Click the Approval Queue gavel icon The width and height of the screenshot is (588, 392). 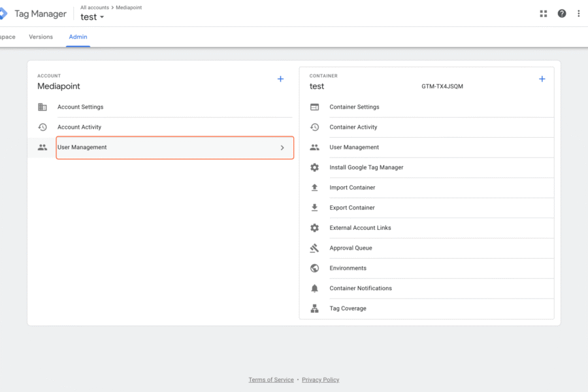tap(315, 248)
